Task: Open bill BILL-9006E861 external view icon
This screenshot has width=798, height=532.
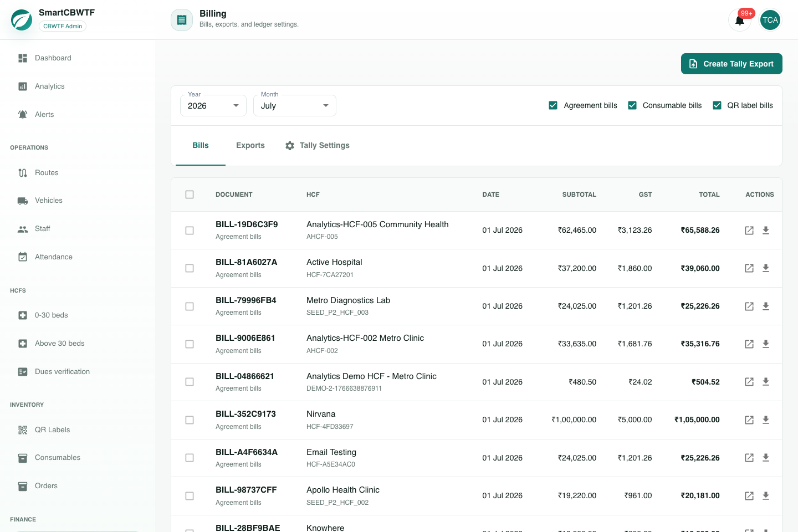Action: pos(749,344)
